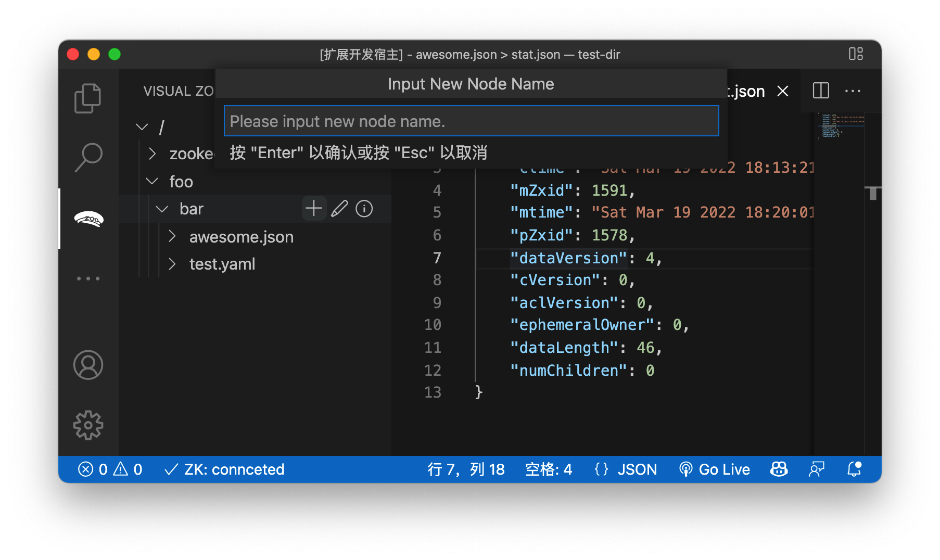Image resolution: width=940 pixels, height=560 pixels.
Task: Open the Search view in activity bar
Action: point(88,157)
